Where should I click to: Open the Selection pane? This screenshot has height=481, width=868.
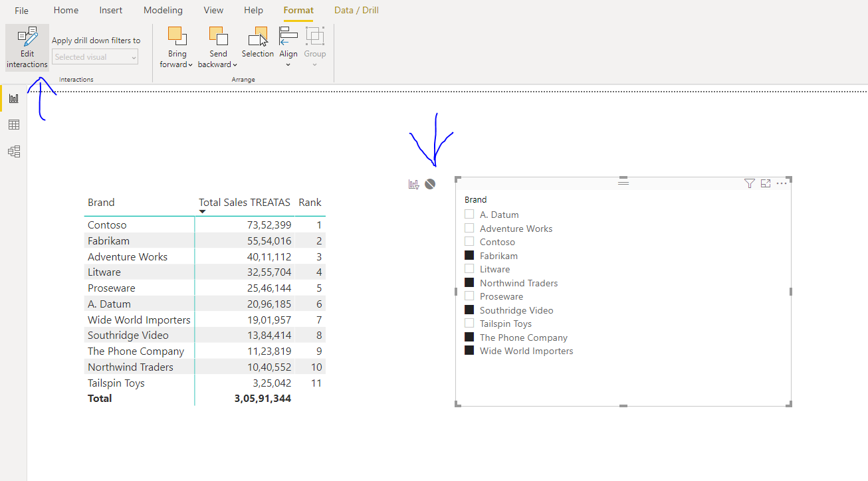[x=258, y=43]
